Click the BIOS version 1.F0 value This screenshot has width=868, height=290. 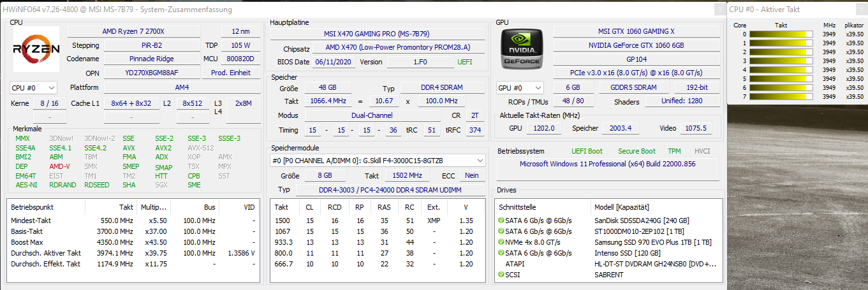point(420,62)
